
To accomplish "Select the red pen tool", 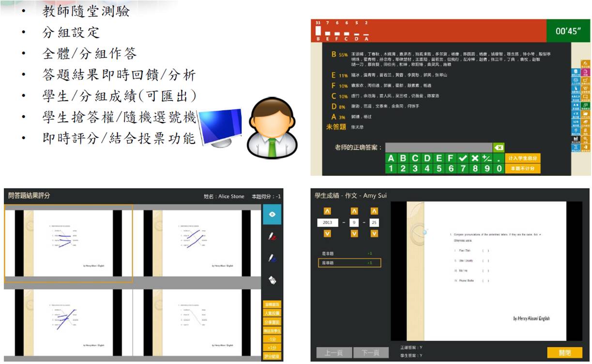I will 272,236.
